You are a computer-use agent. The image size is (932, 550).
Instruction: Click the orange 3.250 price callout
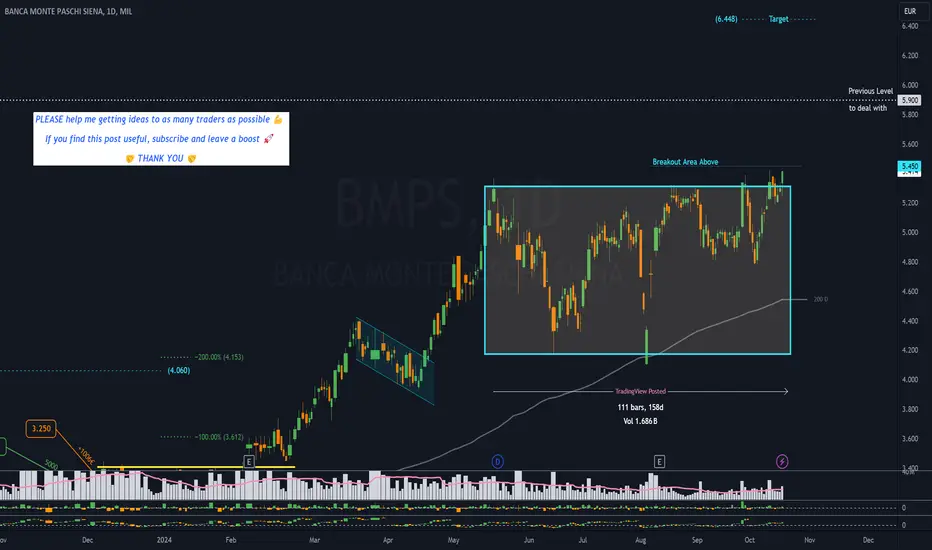click(x=41, y=428)
